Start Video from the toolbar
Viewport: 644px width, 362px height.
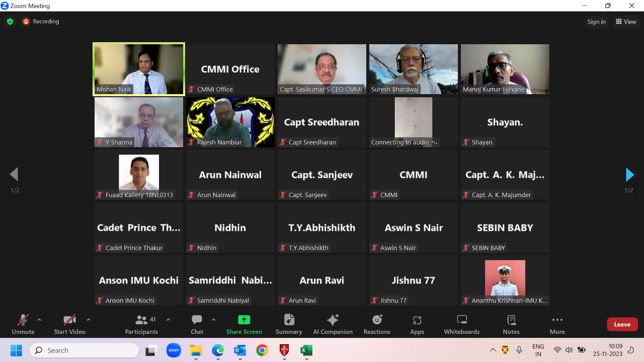tap(70, 324)
